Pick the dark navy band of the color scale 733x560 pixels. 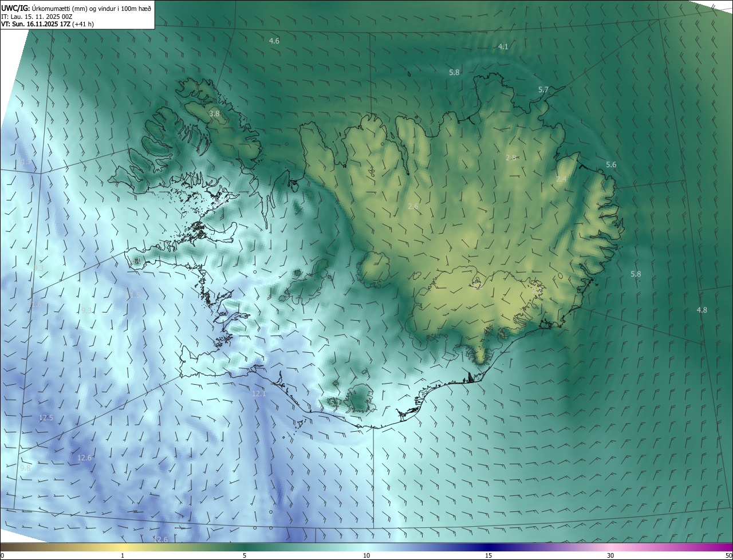(490, 547)
